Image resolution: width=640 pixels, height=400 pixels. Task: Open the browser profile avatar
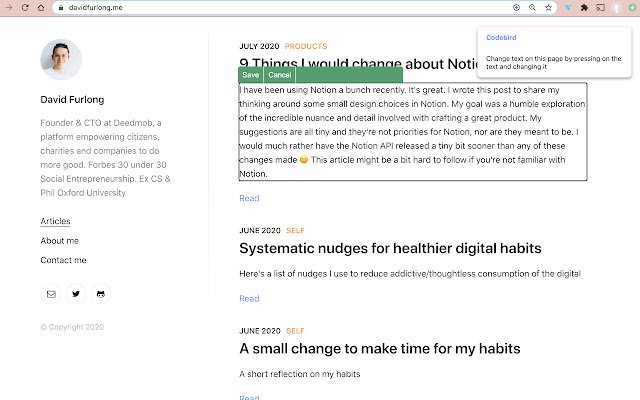coord(617,7)
